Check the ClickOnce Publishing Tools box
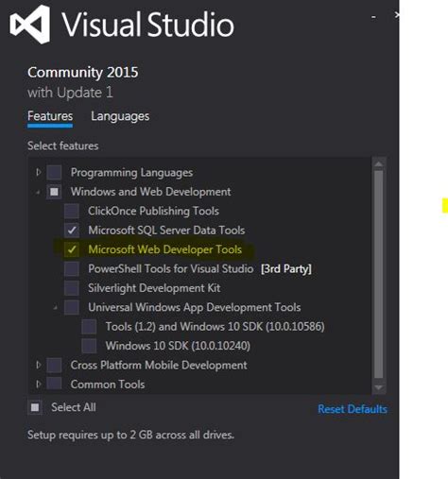This screenshot has height=479, width=448. pos(72,211)
